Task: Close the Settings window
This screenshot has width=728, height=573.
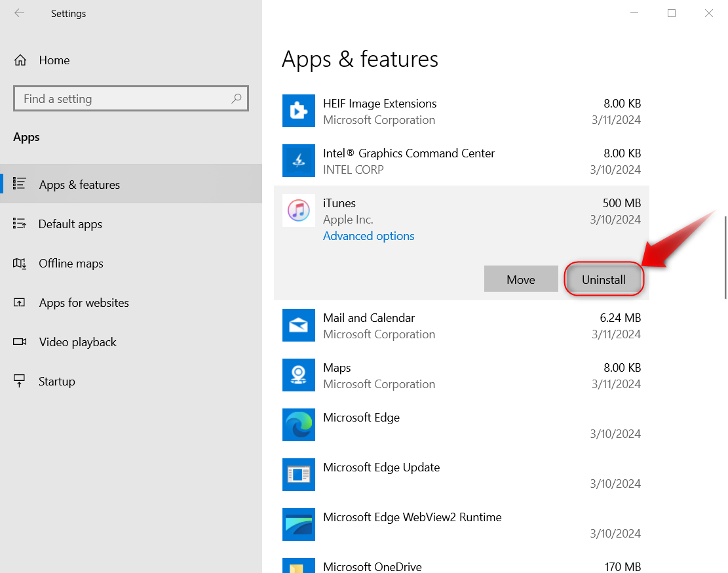Action: pyautogui.click(x=708, y=13)
